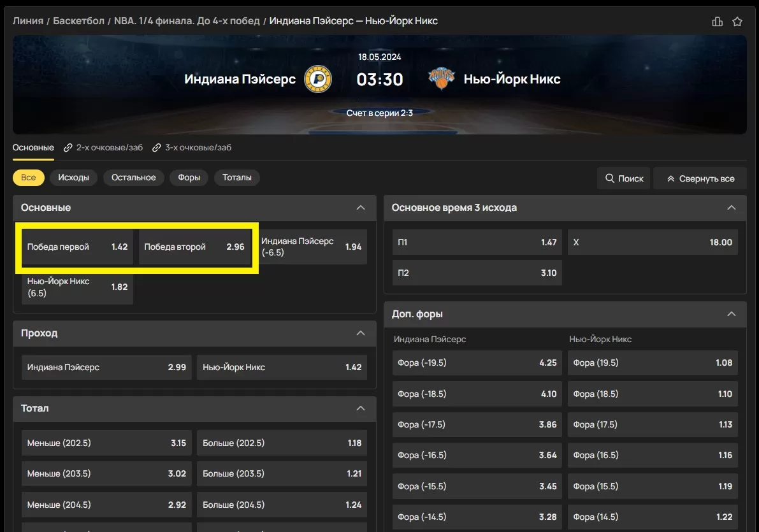Choose 'Меньше (202.5)' total at 3.15
Image resolution: width=759 pixels, height=532 pixels.
click(x=106, y=443)
